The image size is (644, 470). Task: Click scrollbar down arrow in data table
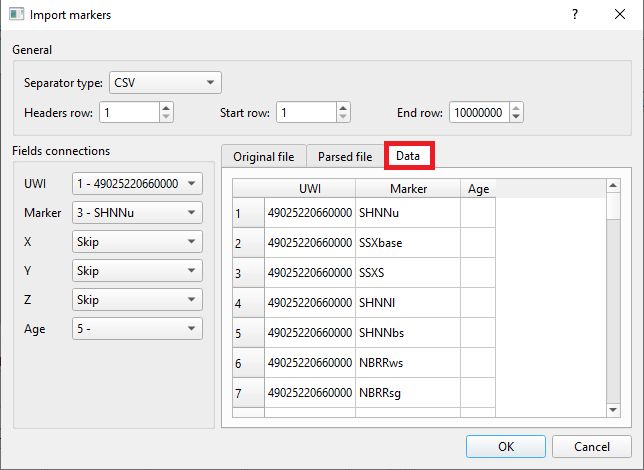pyautogui.click(x=613, y=410)
